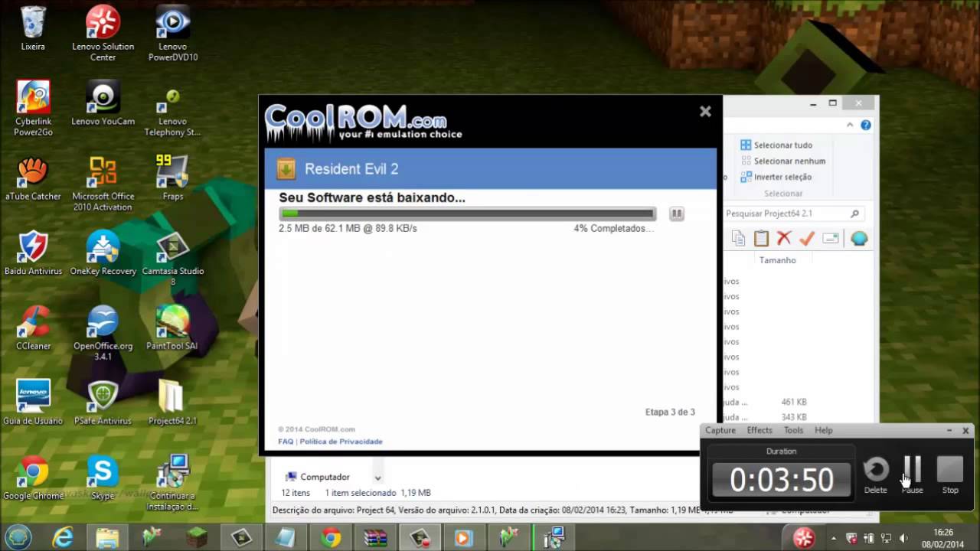The image size is (980, 551).
Task: Click the rename icon in Explorer toolbar
Action: (831, 239)
